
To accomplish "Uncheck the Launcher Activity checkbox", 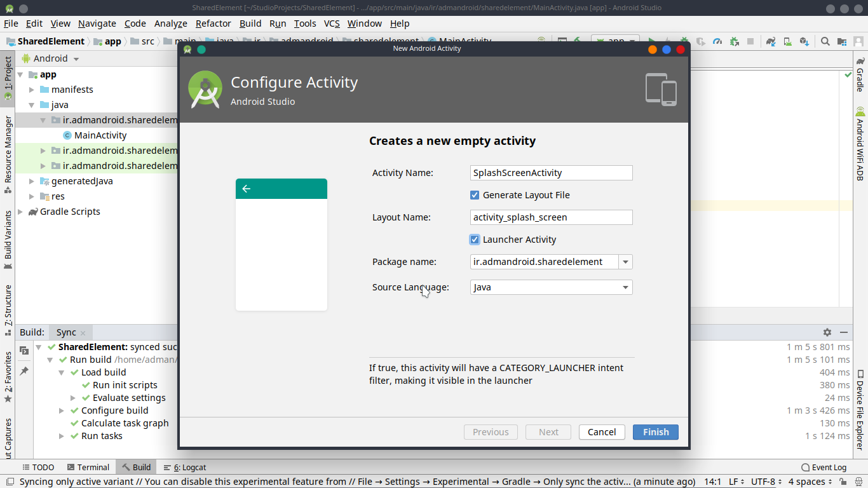I will [475, 240].
